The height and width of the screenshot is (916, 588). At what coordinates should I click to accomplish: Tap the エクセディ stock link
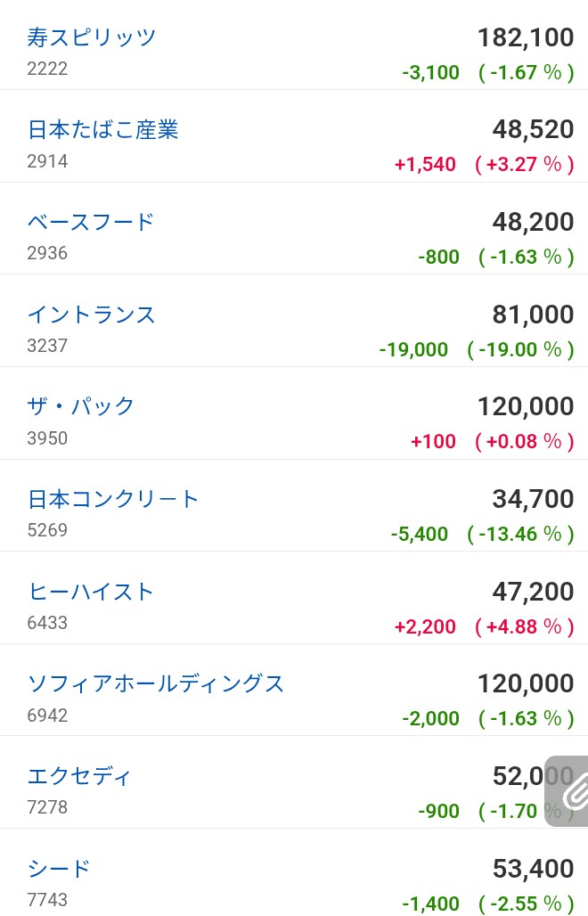point(78,776)
